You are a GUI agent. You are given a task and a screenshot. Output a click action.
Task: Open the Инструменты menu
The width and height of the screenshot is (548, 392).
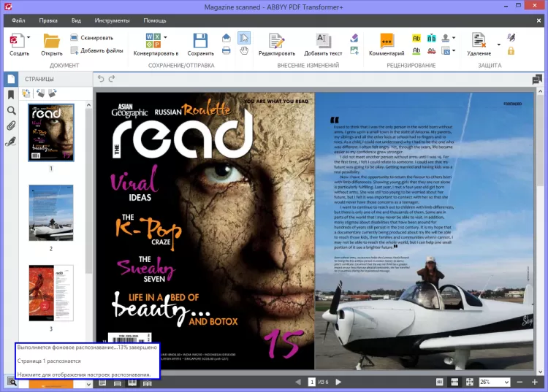(112, 20)
